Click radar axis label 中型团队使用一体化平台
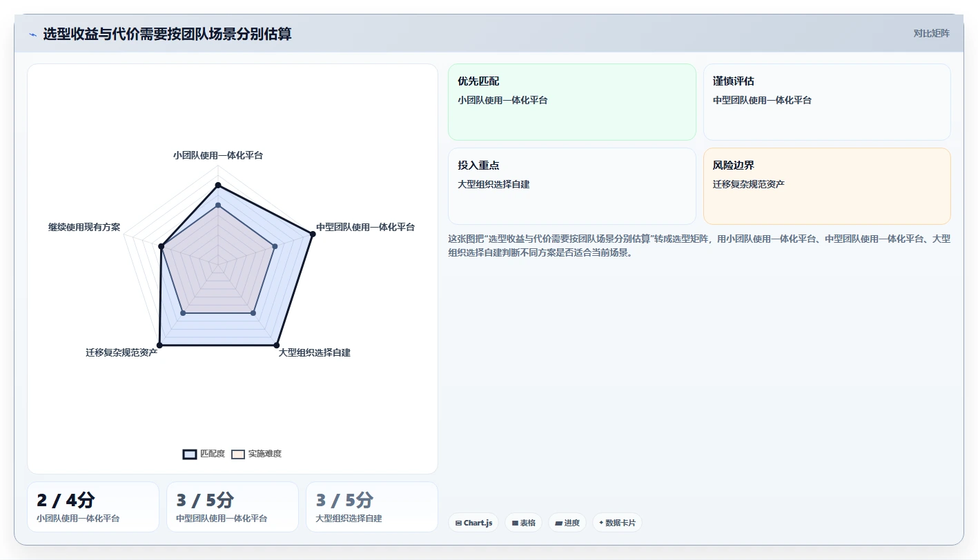 click(366, 227)
